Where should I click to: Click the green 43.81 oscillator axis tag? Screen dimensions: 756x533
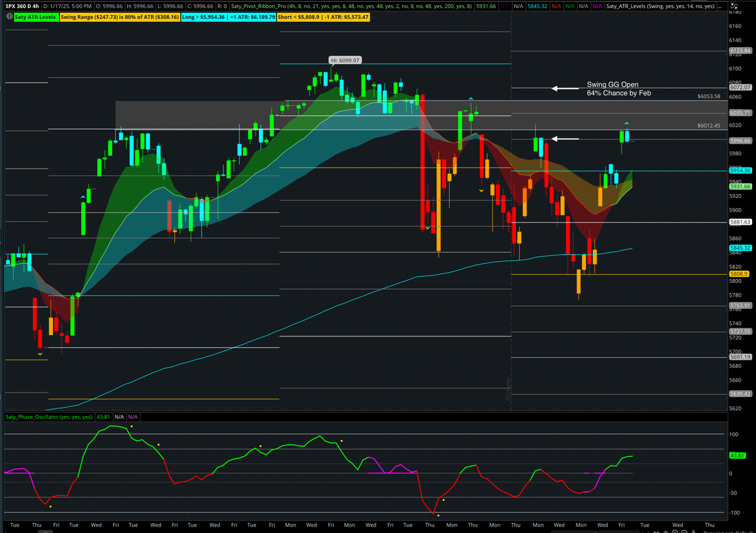pos(737,456)
